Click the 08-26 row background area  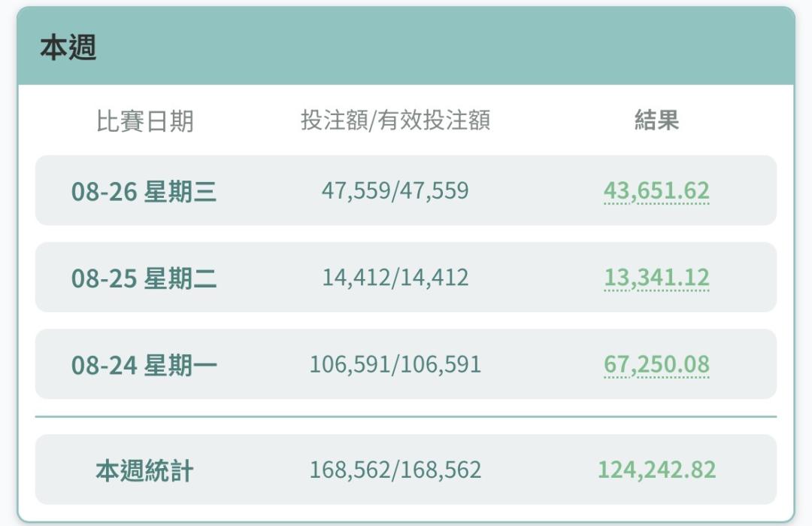pos(406,190)
